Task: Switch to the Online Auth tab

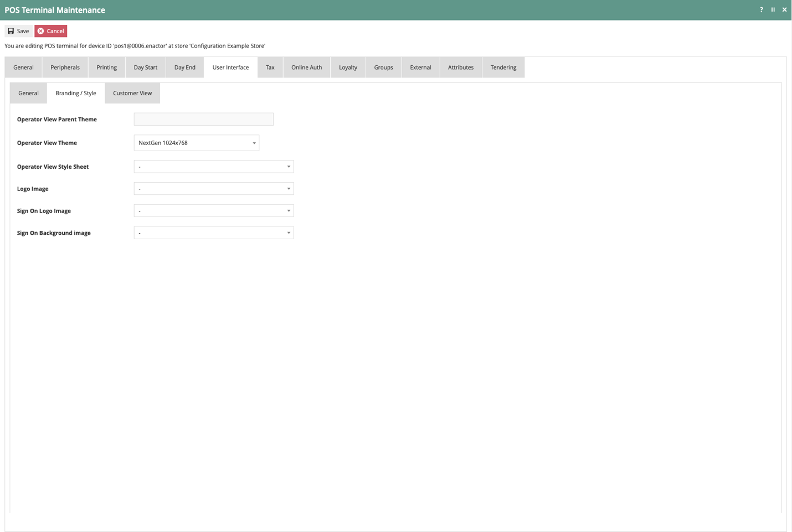Action: pyautogui.click(x=306, y=68)
